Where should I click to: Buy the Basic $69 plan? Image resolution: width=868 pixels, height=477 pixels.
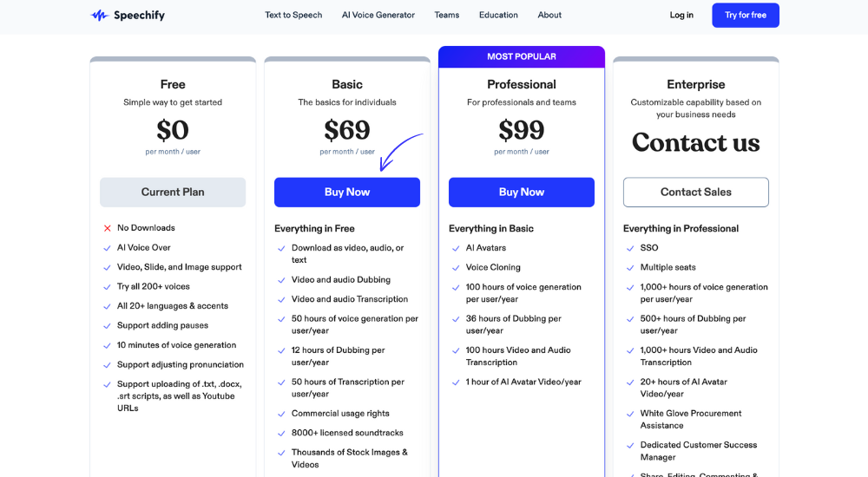coord(347,192)
